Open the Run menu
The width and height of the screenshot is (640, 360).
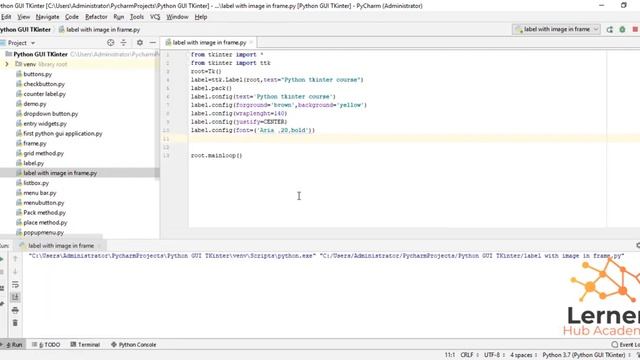(x=119, y=17)
